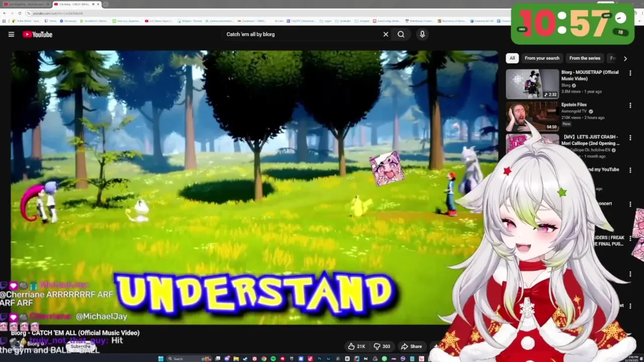Open the 'Epstein Files' title link
The image size is (644, 362).
pos(574,105)
